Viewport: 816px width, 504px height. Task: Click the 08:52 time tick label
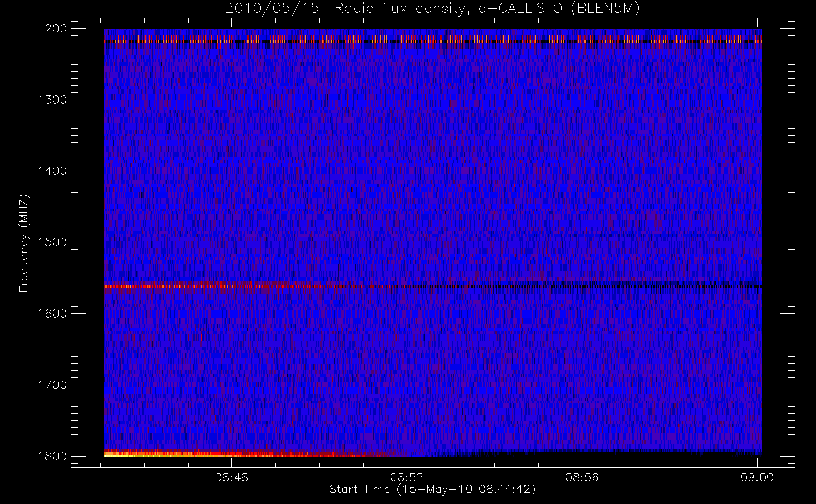tap(407, 477)
